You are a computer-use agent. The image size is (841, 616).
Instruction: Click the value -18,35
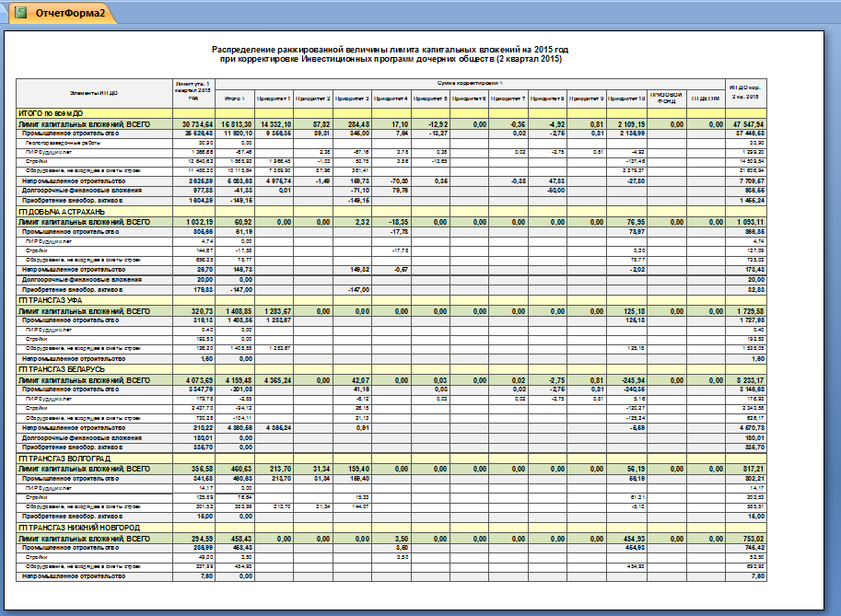(x=398, y=222)
